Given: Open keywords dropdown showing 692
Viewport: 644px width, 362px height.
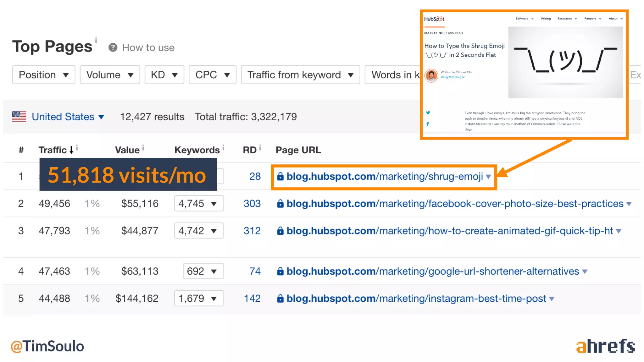Looking at the screenshot, I should pos(203,271).
